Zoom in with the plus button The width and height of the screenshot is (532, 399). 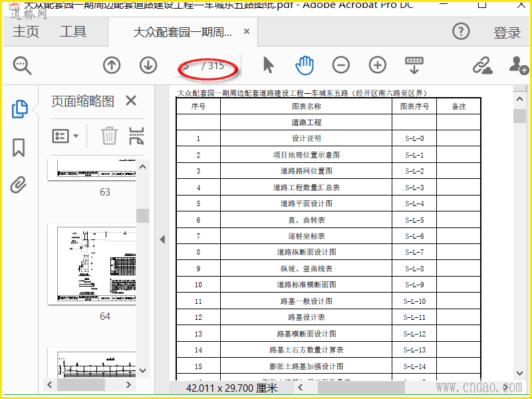click(378, 65)
